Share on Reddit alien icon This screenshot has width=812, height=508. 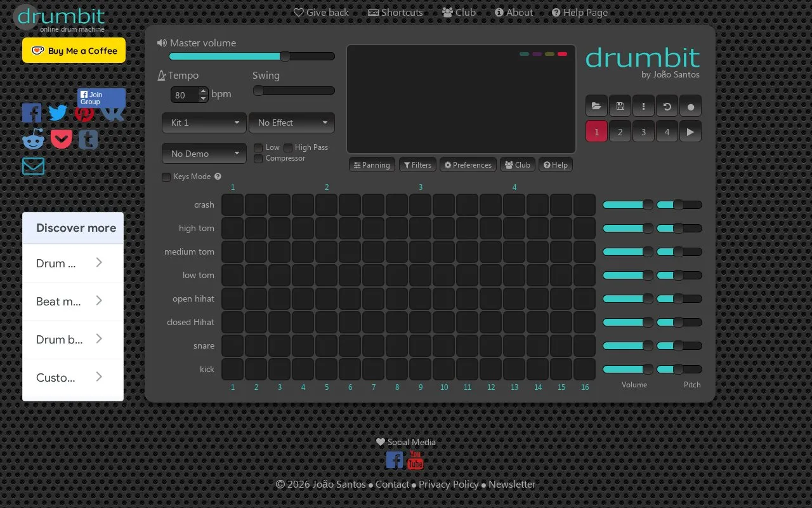click(33, 139)
